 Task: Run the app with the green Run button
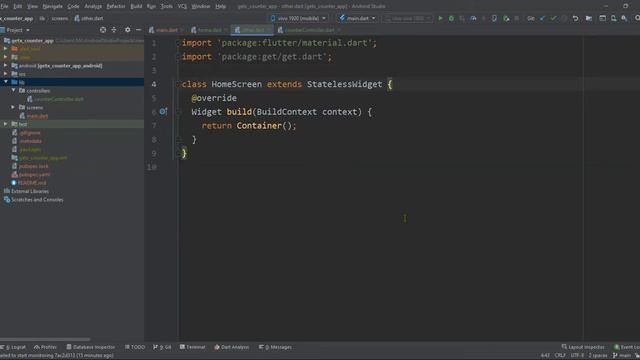(x=440, y=18)
